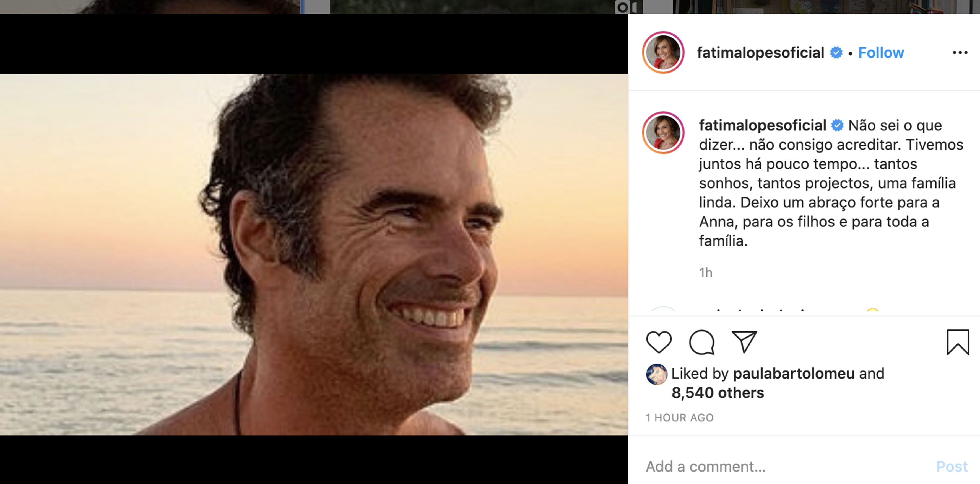View story from the header profile avatar
This screenshot has height=484, width=980.
click(663, 53)
